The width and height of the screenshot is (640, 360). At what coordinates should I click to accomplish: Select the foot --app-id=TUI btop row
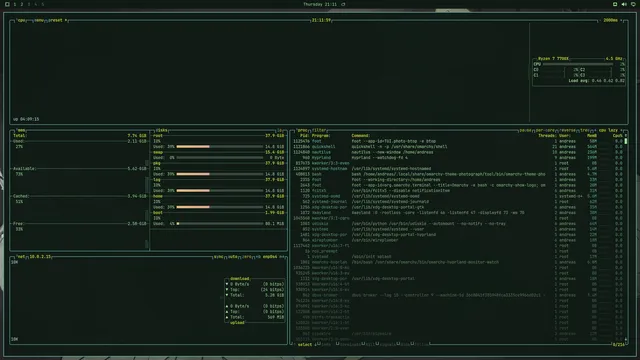click(x=458, y=141)
